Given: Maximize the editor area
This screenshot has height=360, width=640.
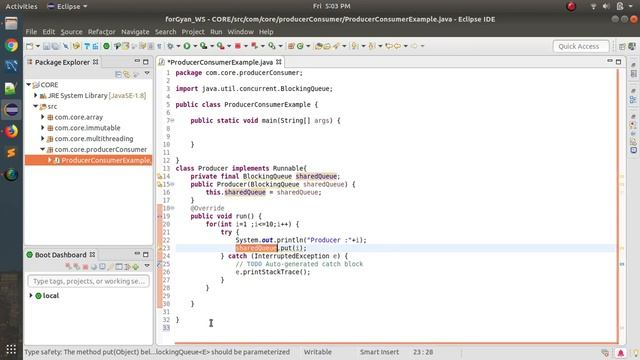Looking at the screenshot, I should click(618, 62).
